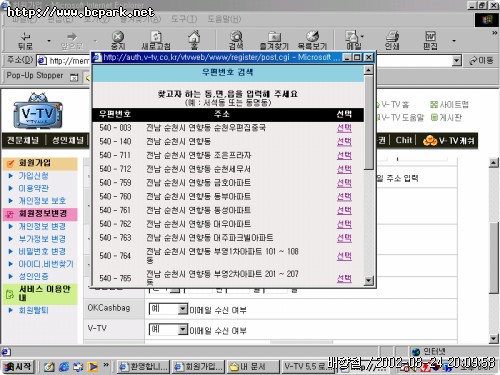Click the Back (뒤로) toolbar button
500x375 pixels.
26,41
